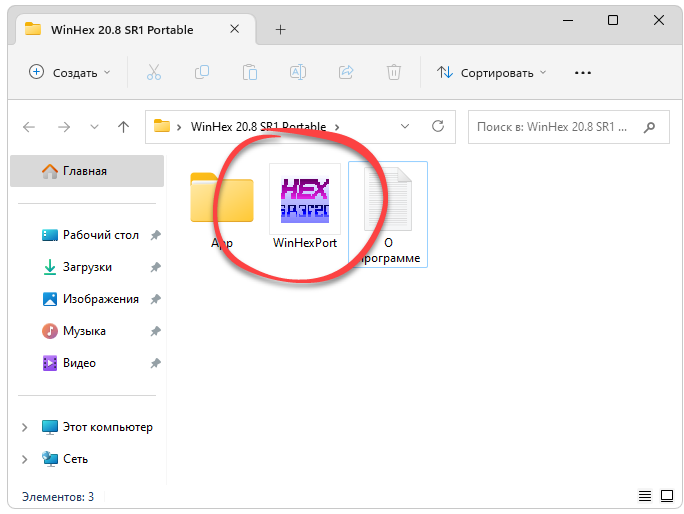Close the Explorer window
The height and width of the screenshot is (514, 684).
click(659, 20)
